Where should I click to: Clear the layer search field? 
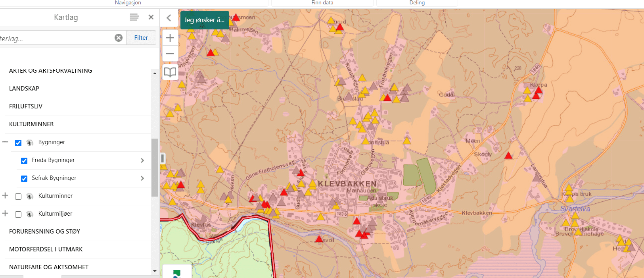[x=119, y=38]
